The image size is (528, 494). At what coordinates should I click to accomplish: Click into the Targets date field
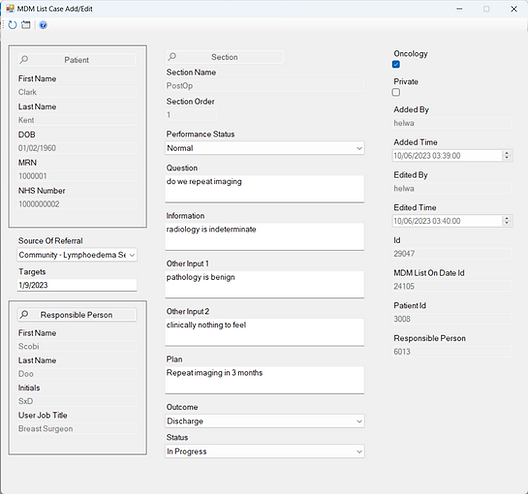(77, 285)
